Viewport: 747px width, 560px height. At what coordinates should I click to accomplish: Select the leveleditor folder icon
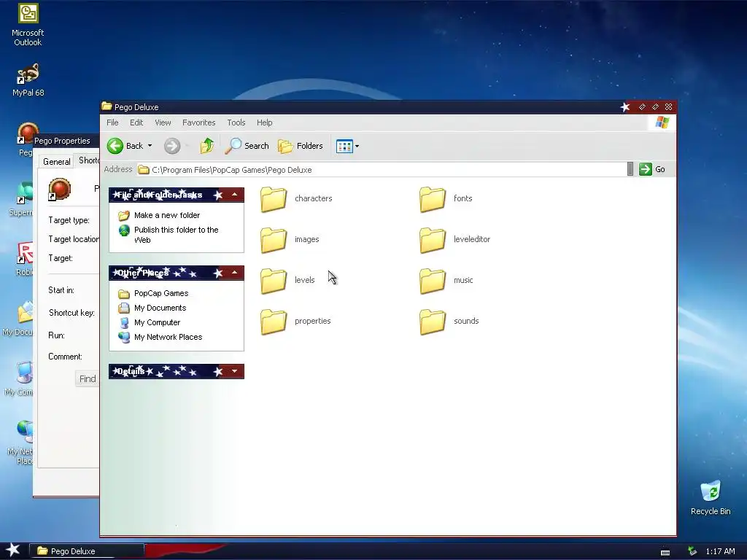point(433,239)
